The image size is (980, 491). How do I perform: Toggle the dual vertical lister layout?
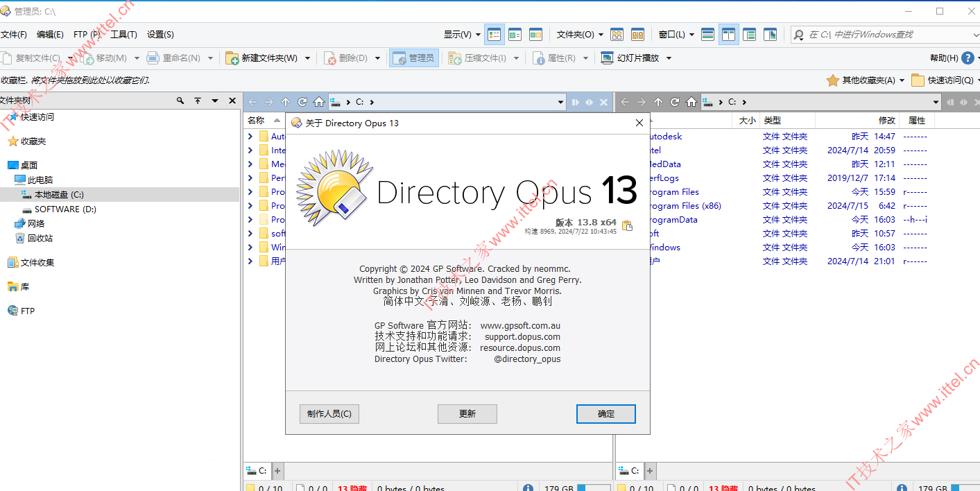728,34
